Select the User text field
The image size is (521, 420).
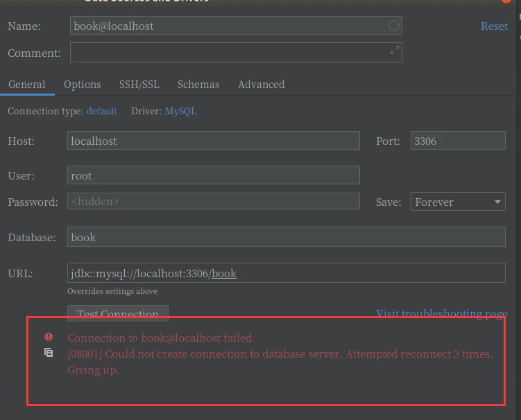pyautogui.click(x=213, y=175)
